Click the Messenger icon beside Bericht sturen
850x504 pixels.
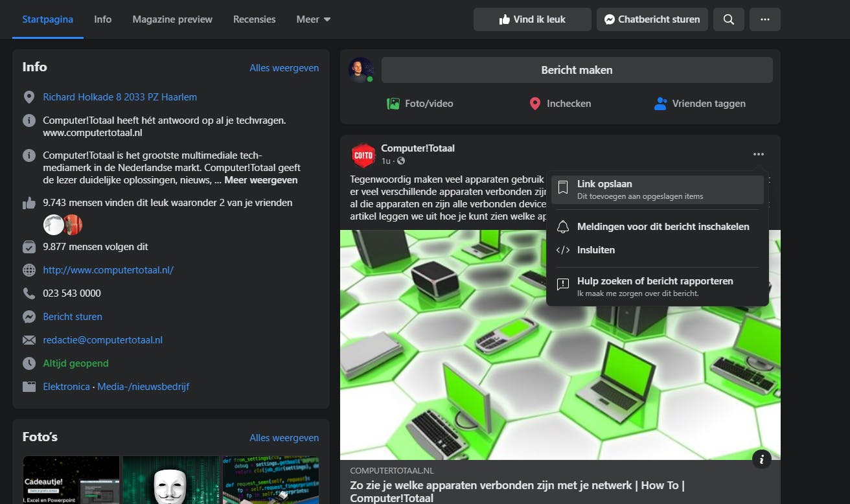pyautogui.click(x=29, y=317)
